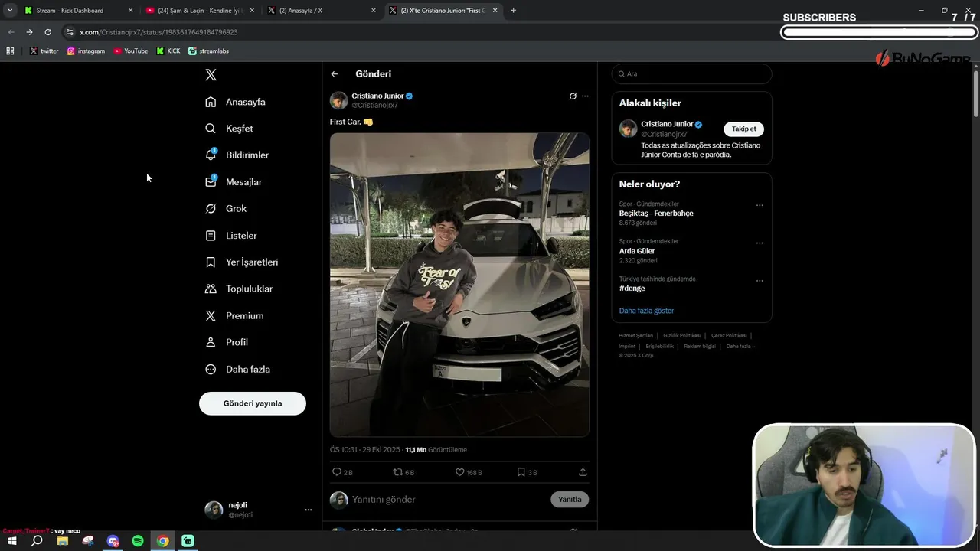Open Gizlilik Politikası footer link
The image size is (980, 551).
682,335
